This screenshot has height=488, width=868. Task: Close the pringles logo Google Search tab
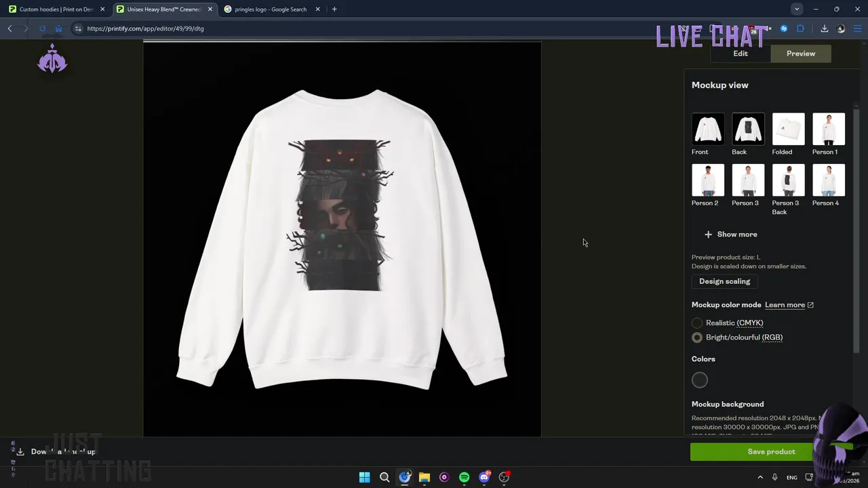tap(317, 9)
